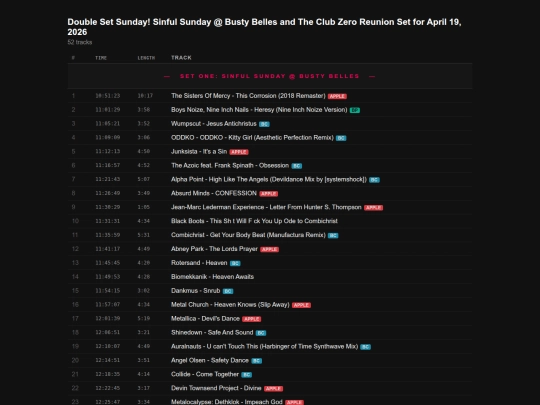Click the Double Set Sunday playlist title

pyautogui.click(x=264, y=27)
